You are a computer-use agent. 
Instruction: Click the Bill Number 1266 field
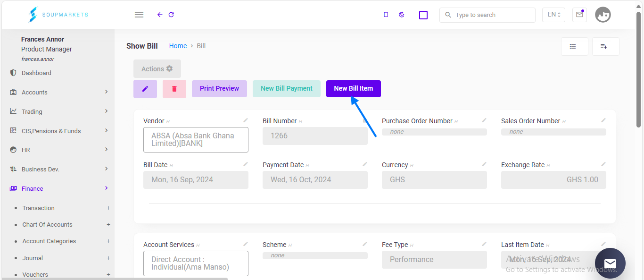(x=315, y=136)
